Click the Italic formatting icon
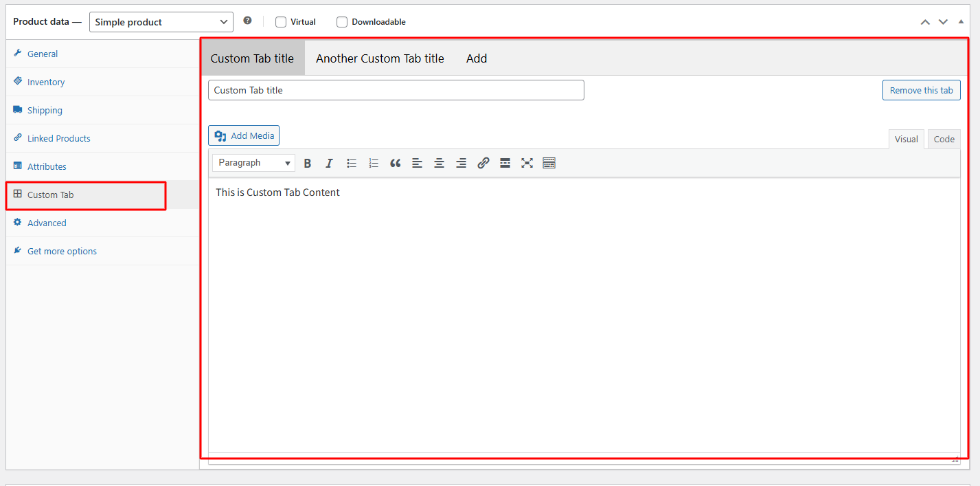The width and height of the screenshot is (980, 486). 330,163
